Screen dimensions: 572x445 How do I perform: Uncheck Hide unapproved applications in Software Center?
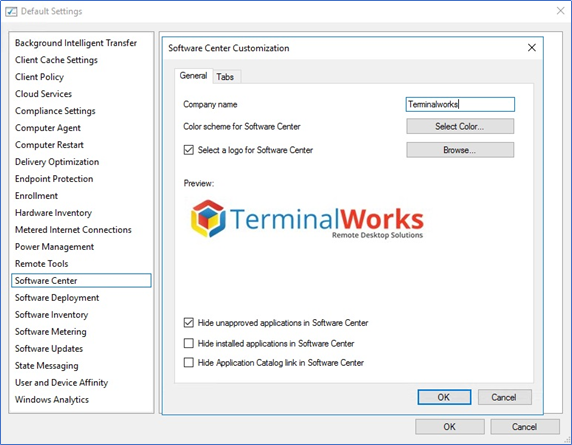(x=189, y=323)
